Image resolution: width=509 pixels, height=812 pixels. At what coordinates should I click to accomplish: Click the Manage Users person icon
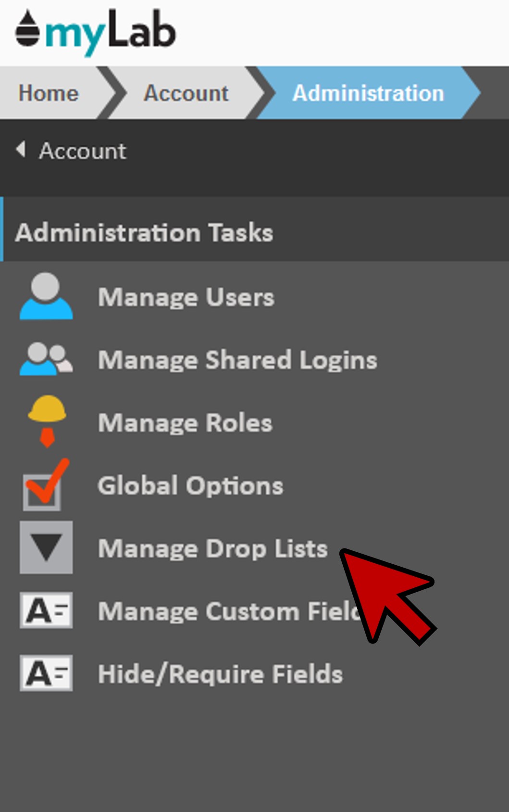pos(46,296)
